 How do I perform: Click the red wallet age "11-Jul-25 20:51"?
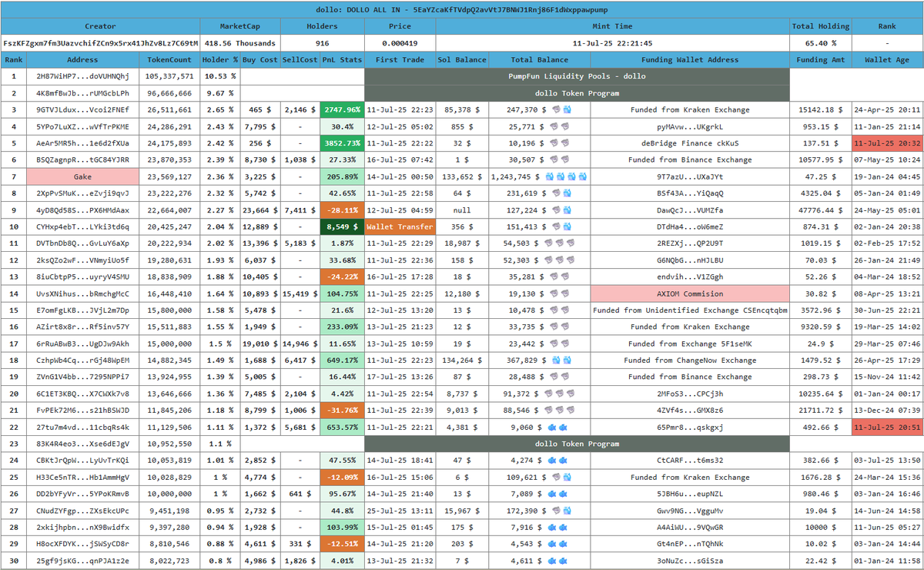887,427
